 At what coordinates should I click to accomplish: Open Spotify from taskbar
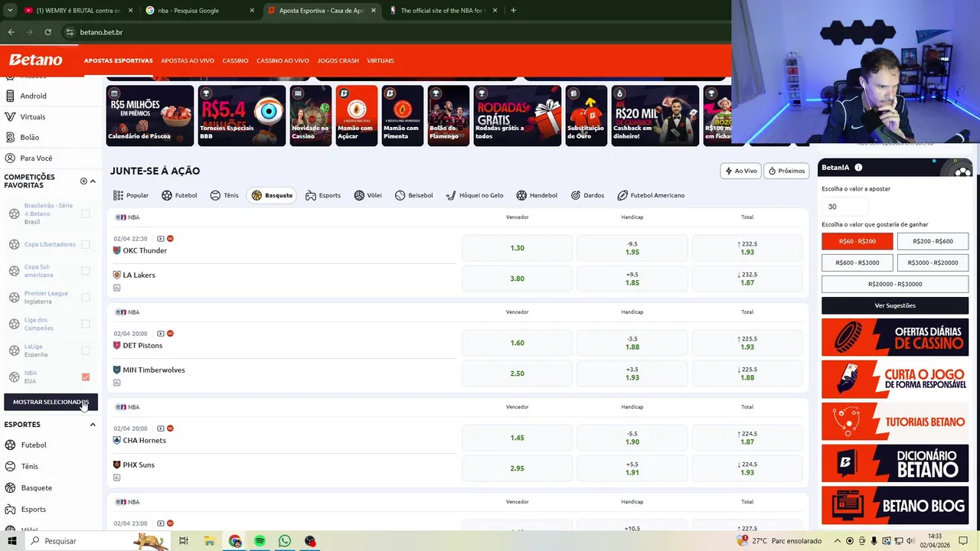tap(260, 541)
